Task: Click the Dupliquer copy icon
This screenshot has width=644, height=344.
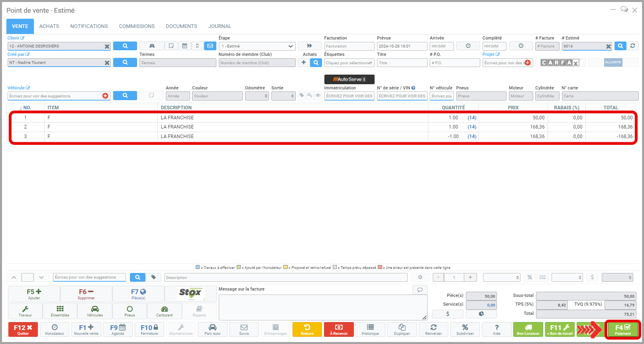Action: [x=402, y=330]
